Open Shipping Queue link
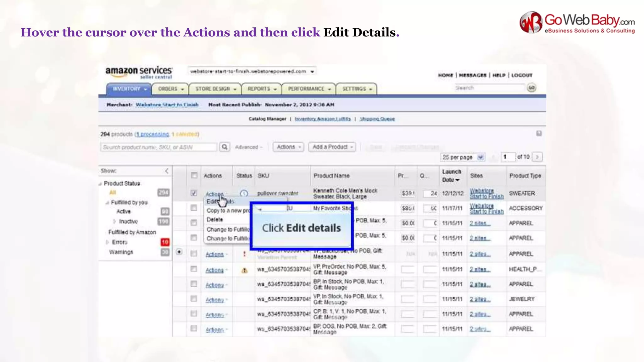The image size is (644, 362). point(377,119)
